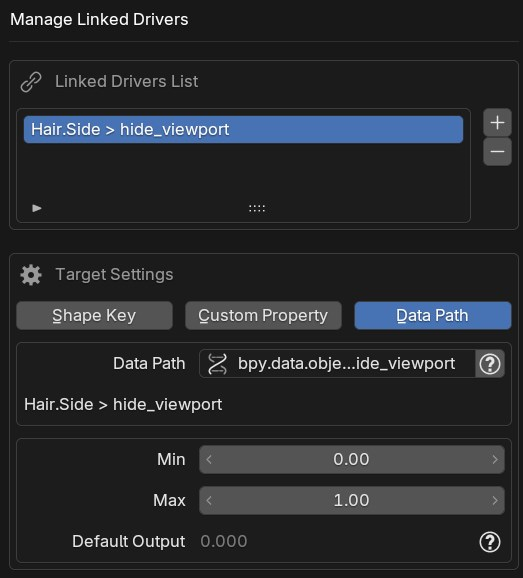Click the Default Output 0.000 value
523x578 pixels.
pyautogui.click(x=224, y=542)
